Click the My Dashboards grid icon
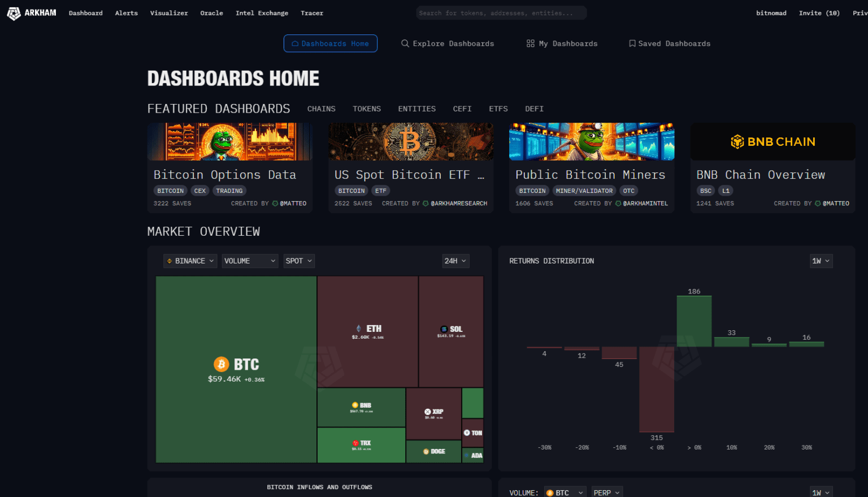Viewport: 868px width, 497px height. tap(530, 44)
